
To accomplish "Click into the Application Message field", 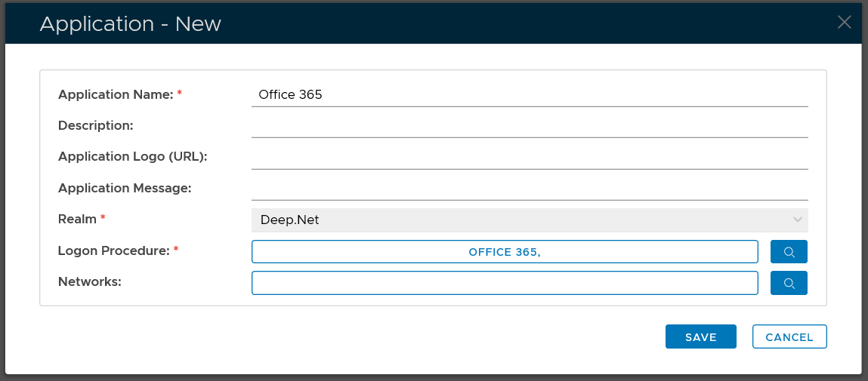I will (529, 188).
